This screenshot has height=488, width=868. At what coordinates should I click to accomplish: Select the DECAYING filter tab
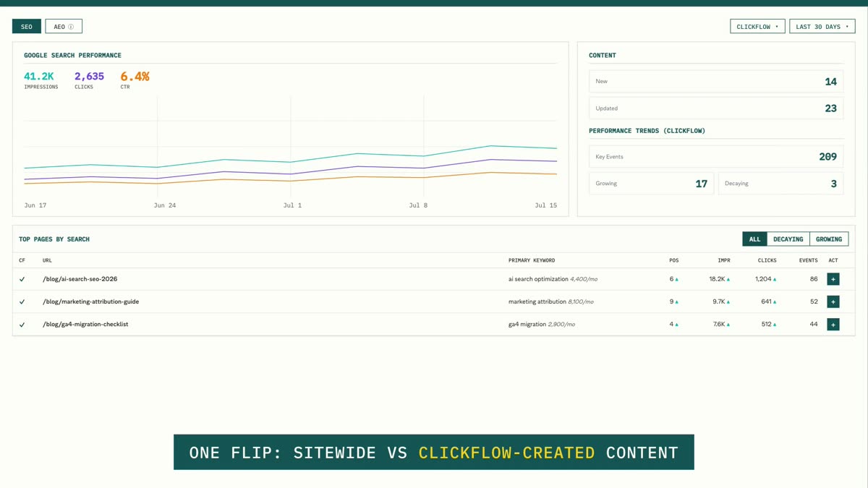pos(788,239)
